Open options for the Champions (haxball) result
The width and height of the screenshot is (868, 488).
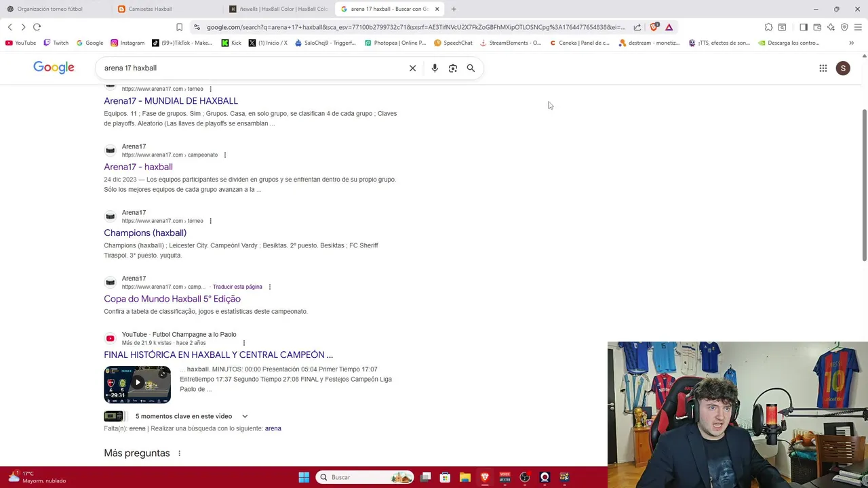tap(210, 221)
